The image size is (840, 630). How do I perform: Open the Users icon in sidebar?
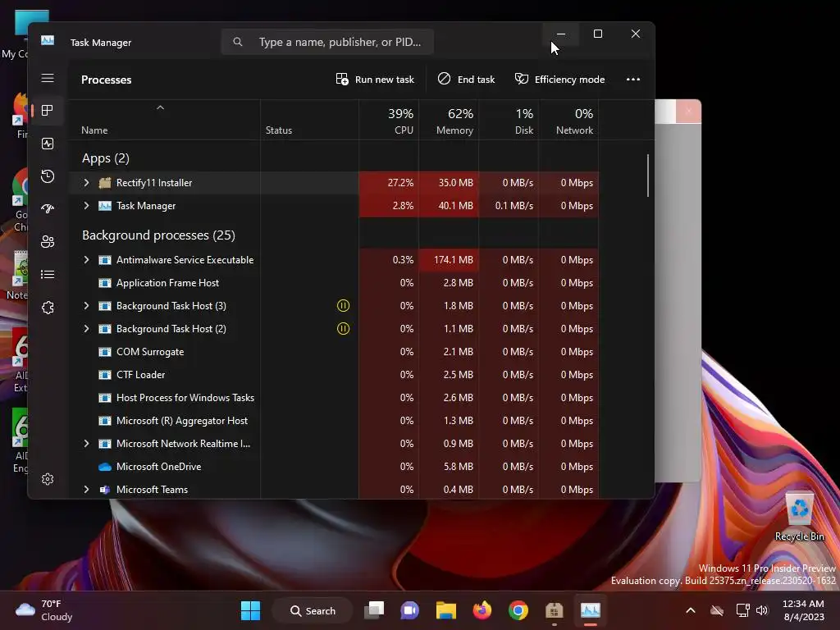click(x=48, y=242)
